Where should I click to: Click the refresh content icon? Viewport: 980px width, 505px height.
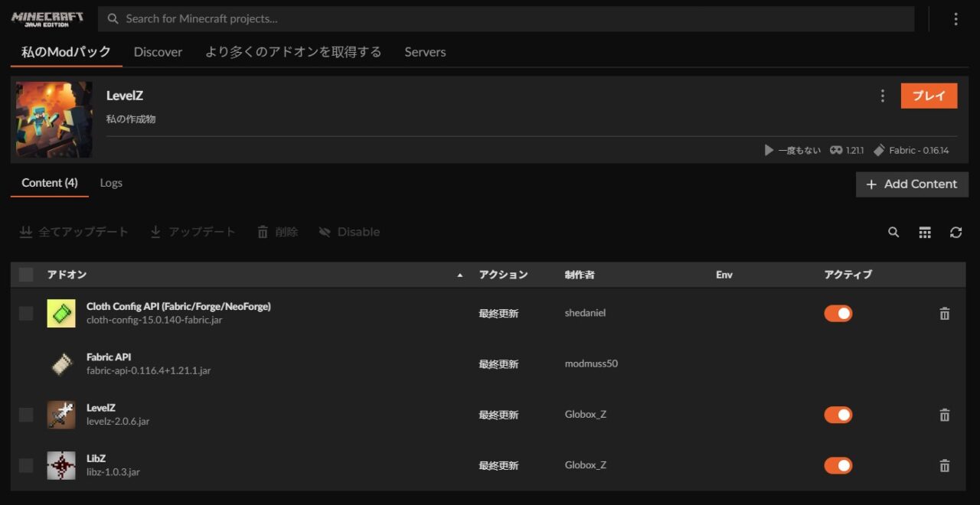tap(955, 232)
